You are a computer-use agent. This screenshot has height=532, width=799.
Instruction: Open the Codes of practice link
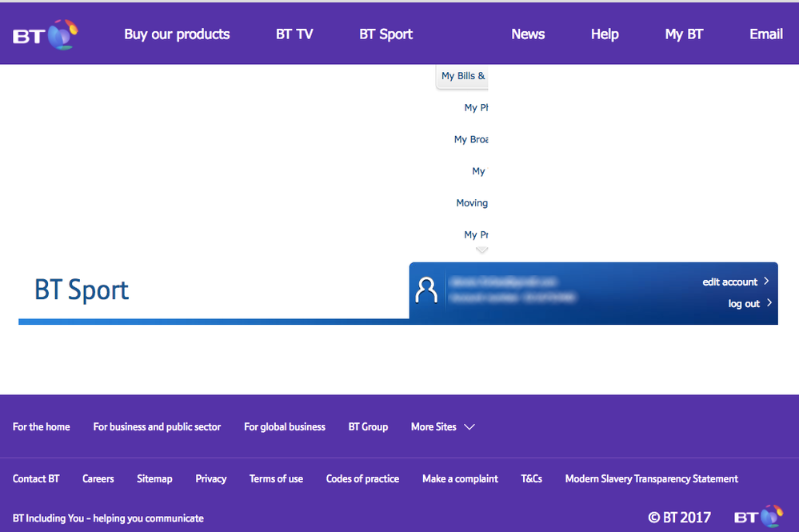click(362, 479)
